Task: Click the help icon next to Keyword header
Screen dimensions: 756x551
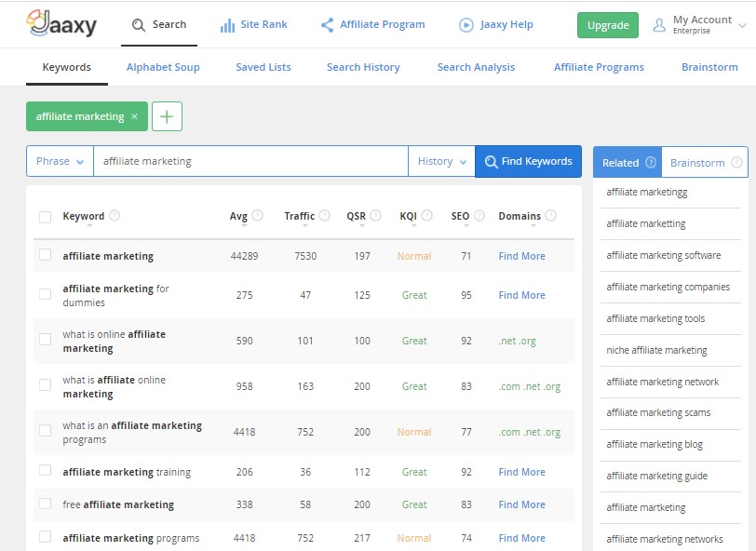Action: (115, 216)
